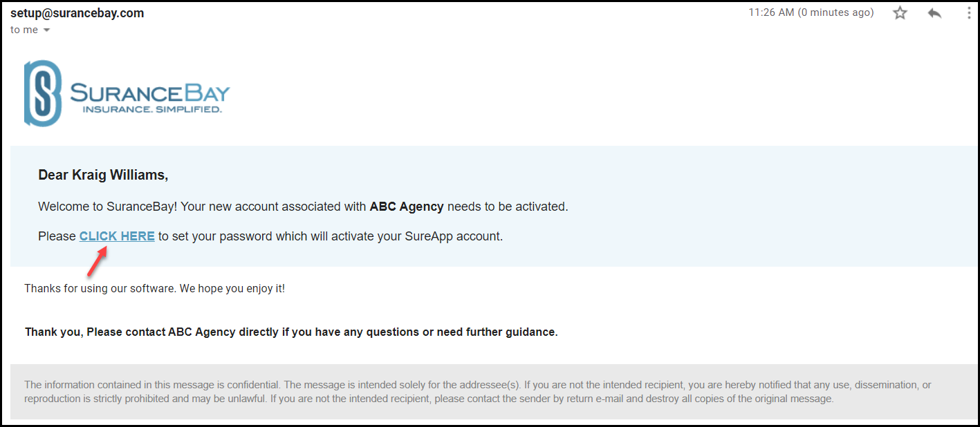Screen dimensions: 980x427
Task: Click the SuranceBay S emblem
Action: pos(43,93)
